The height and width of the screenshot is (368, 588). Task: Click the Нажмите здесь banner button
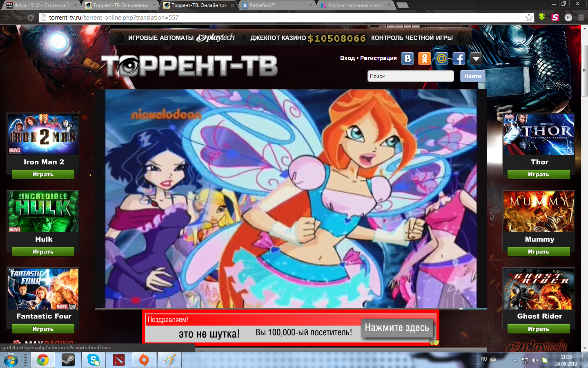(x=397, y=328)
